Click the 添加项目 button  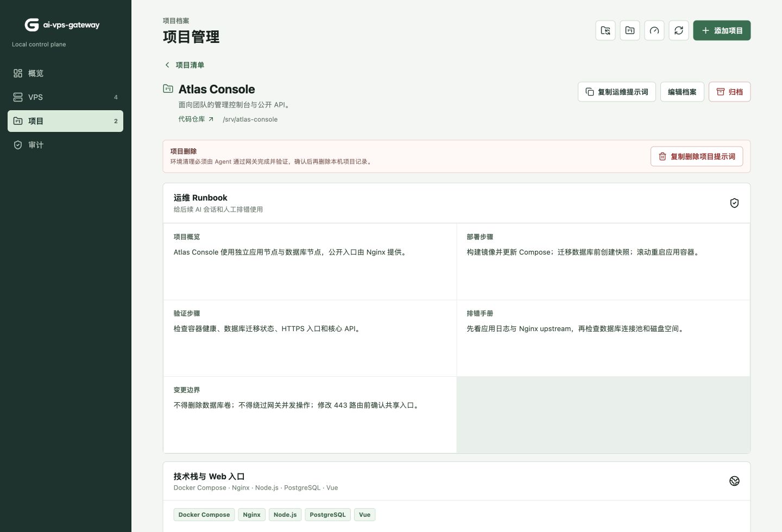pyautogui.click(x=722, y=30)
